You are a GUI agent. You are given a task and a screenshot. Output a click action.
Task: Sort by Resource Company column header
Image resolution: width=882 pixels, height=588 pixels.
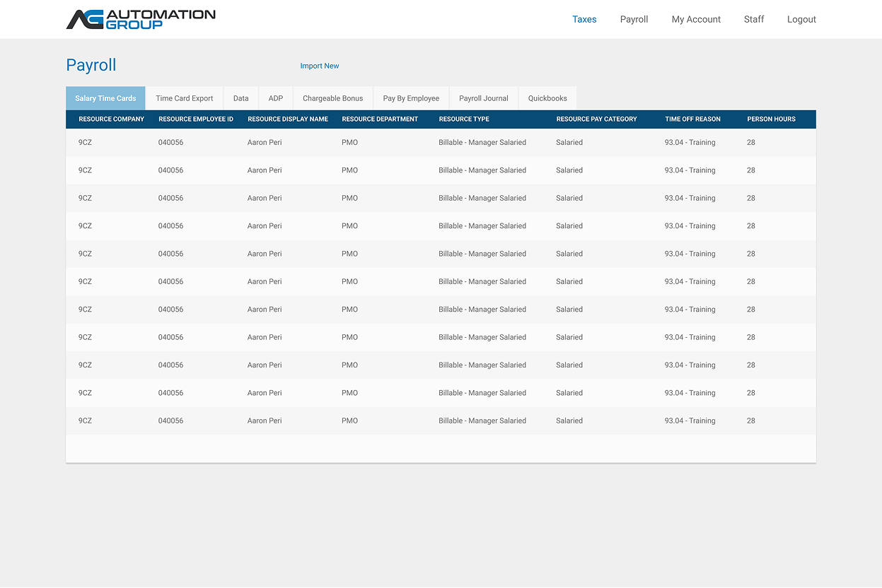tap(111, 119)
